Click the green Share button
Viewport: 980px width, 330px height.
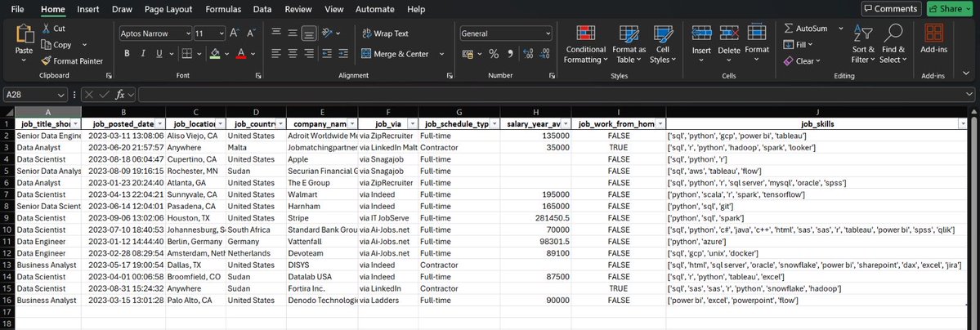pos(949,9)
